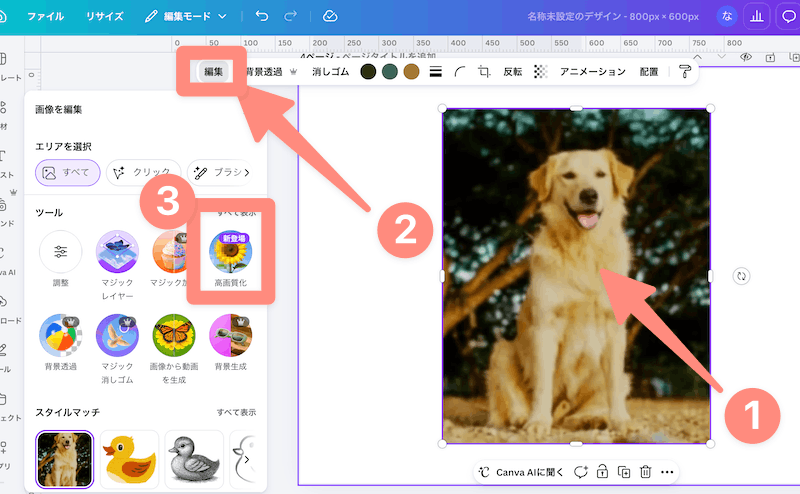Select the dog photo style thumbnail

coord(64,459)
